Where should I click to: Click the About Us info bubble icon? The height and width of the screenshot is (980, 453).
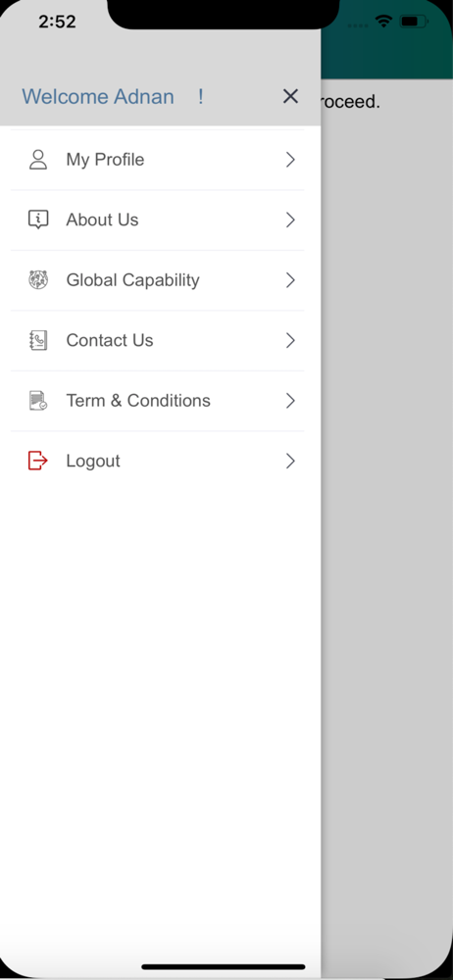point(38,220)
